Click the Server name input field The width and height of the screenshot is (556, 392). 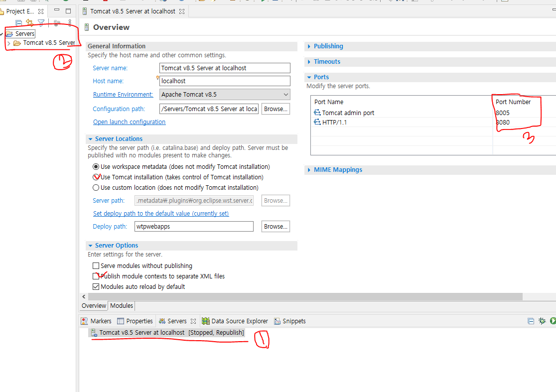(225, 68)
